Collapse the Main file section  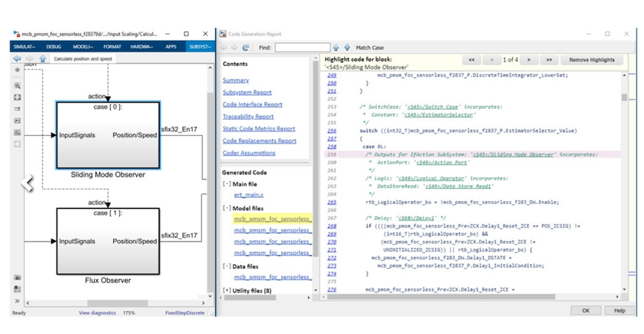pos(227,184)
